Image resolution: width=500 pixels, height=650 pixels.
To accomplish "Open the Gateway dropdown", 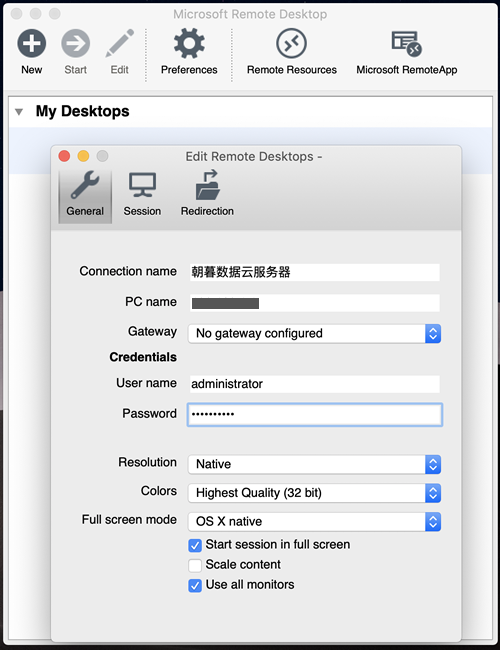I will [314, 334].
